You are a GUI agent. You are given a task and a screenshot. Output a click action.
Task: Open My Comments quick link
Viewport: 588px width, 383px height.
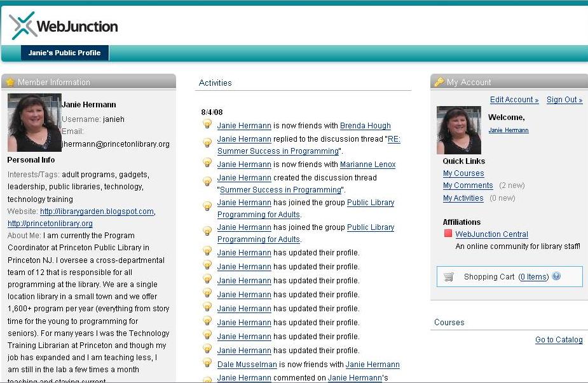[468, 185]
